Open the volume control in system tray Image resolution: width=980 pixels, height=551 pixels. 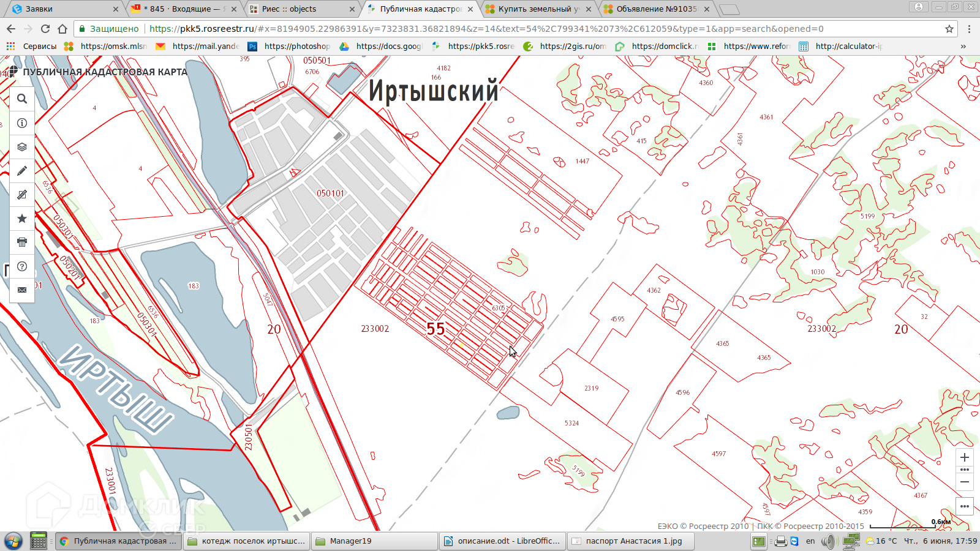point(828,541)
